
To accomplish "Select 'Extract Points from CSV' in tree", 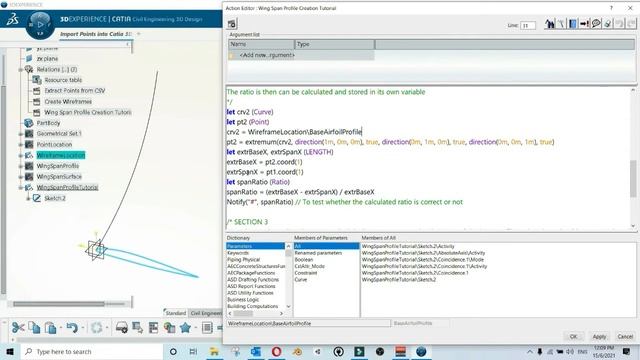I will coord(75,91).
